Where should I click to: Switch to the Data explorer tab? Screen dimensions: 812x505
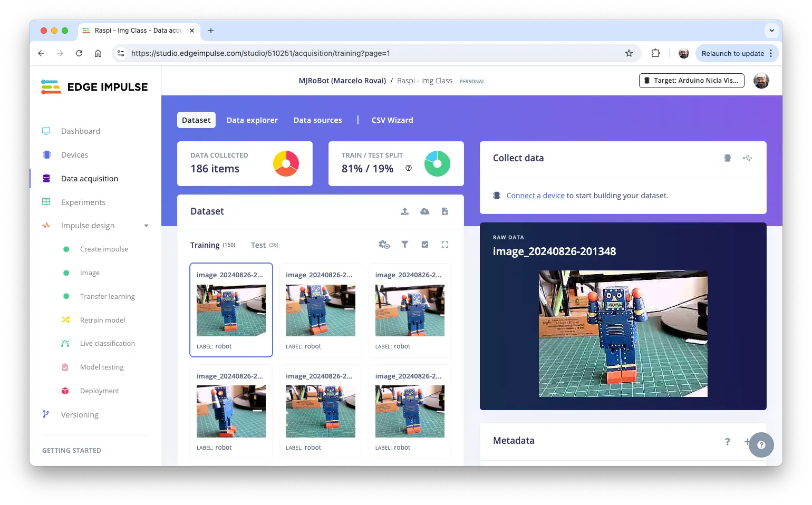tap(252, 120)
